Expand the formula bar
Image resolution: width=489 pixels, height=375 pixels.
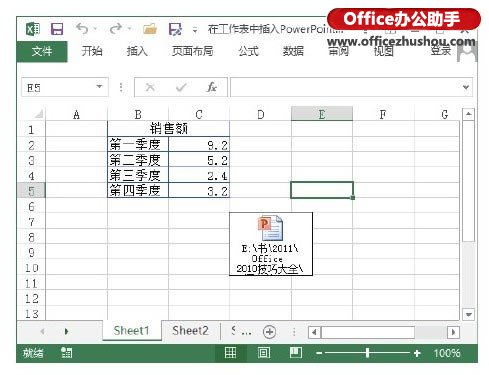tap(466, 87)
